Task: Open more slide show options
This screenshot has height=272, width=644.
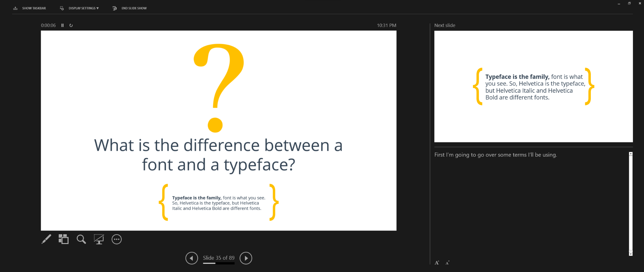Action: pos(117,239)
